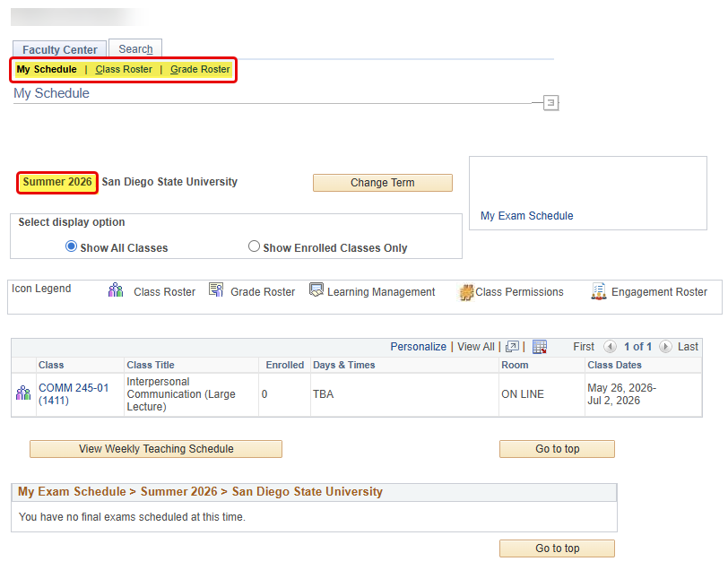This screenshot has width=728, height=570.
Task: Go to Grade Roster sub-navigation link
Action: 200,69
